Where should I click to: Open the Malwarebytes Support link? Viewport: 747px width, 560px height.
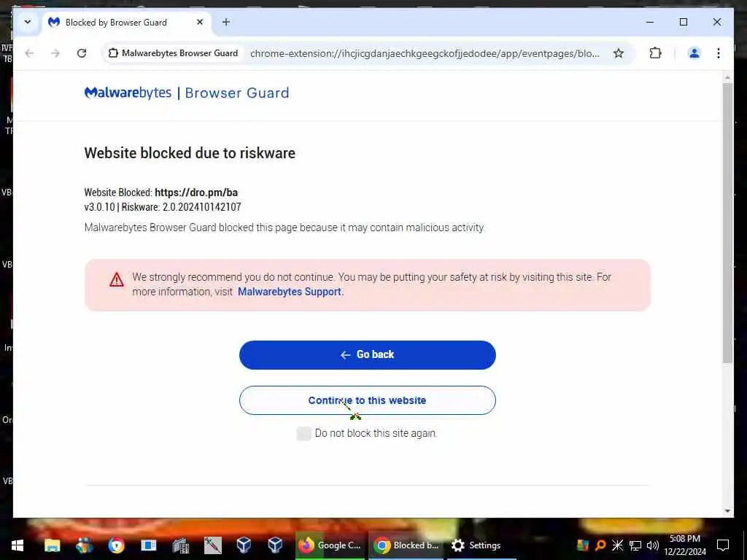tap(289, 292)
